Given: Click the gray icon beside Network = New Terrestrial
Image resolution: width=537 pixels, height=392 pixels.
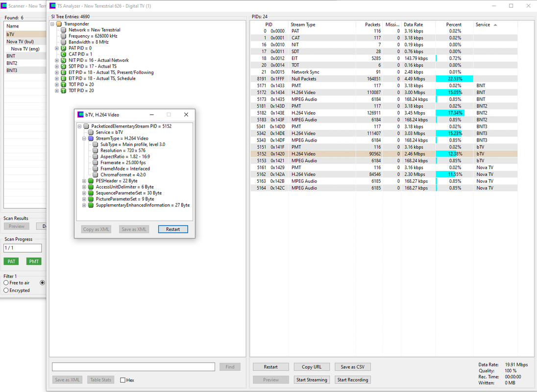Looking at the screenshot, I should pyautogui.click(x=63, y=30).
